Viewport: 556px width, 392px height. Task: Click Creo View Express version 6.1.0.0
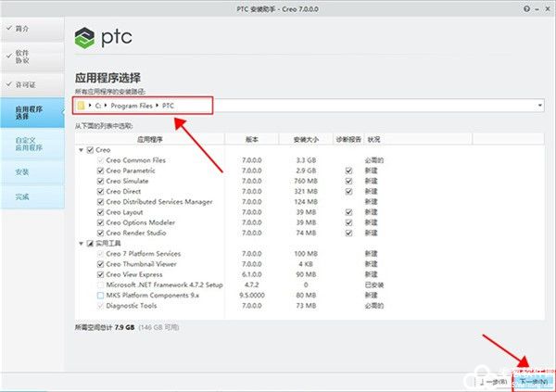click(x=252, y=274)
